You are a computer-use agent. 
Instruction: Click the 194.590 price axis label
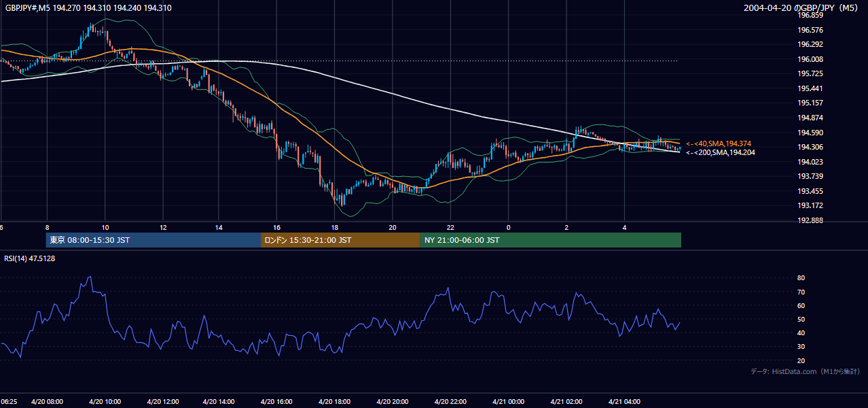click(x=811, y=133)
